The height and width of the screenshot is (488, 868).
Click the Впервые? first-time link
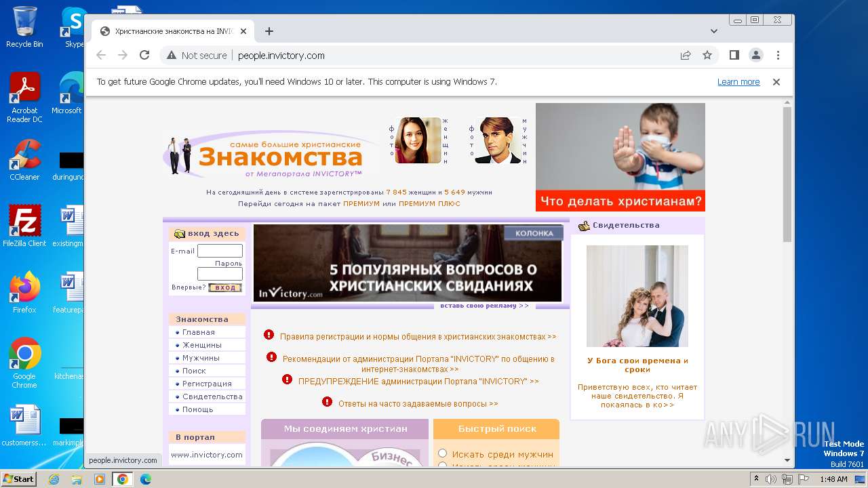coord(189,287)
